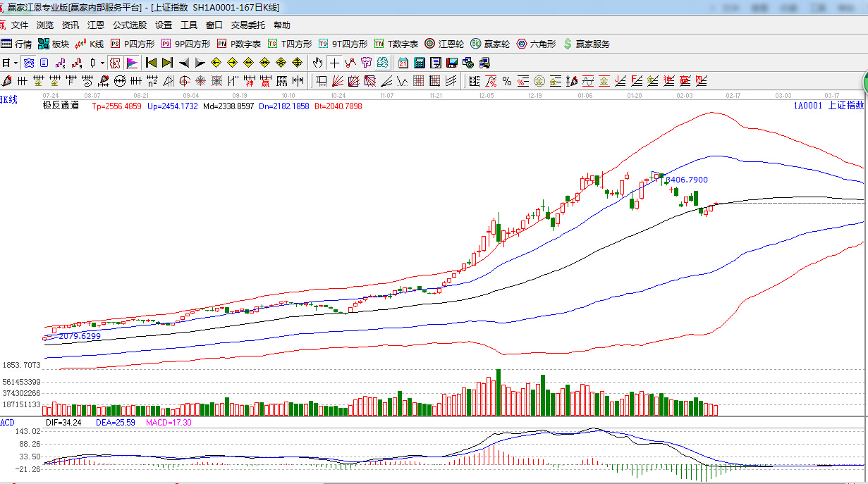Viewport: 868px width, 484px height.
Task: Expand the candlestick style dropdown arrow
Action: click(102, 63)
